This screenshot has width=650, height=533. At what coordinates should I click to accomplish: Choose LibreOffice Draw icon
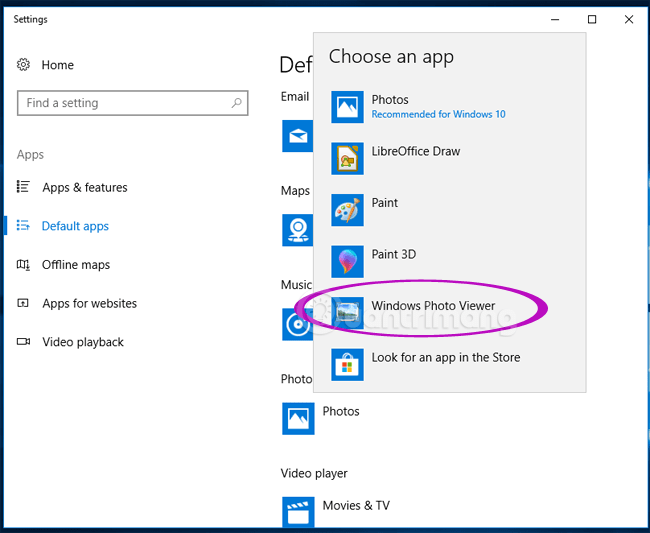click(x=347, y=159)
